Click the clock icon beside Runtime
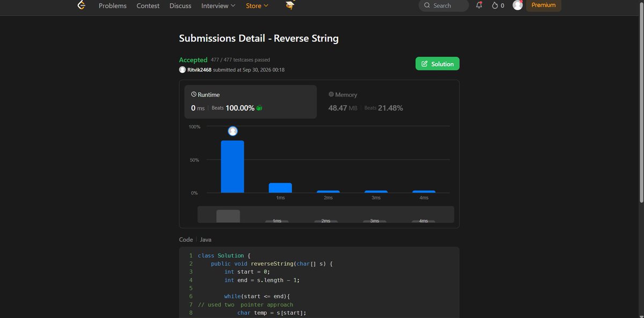 194,94
